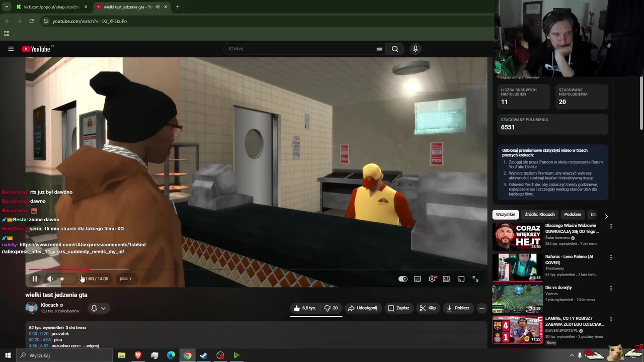Open the reddit link in chat overlay

tap(73, 248)
